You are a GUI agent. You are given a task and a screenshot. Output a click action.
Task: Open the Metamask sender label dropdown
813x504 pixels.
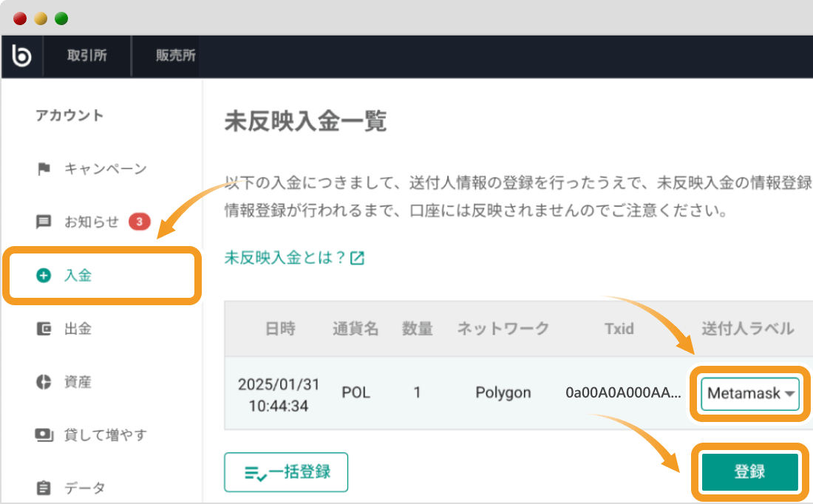749,394
